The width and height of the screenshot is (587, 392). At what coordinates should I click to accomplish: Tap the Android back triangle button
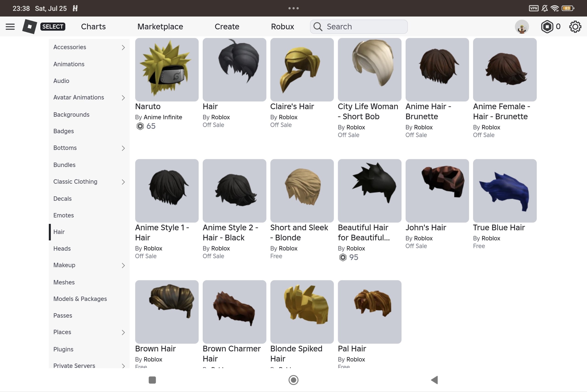coord(434,380)
